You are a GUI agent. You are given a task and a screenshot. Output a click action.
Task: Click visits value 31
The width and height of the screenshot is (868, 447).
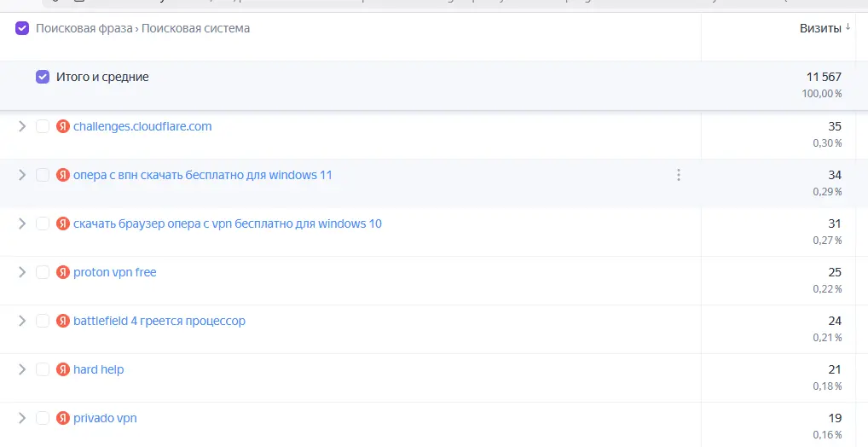[x=835, y=223]
